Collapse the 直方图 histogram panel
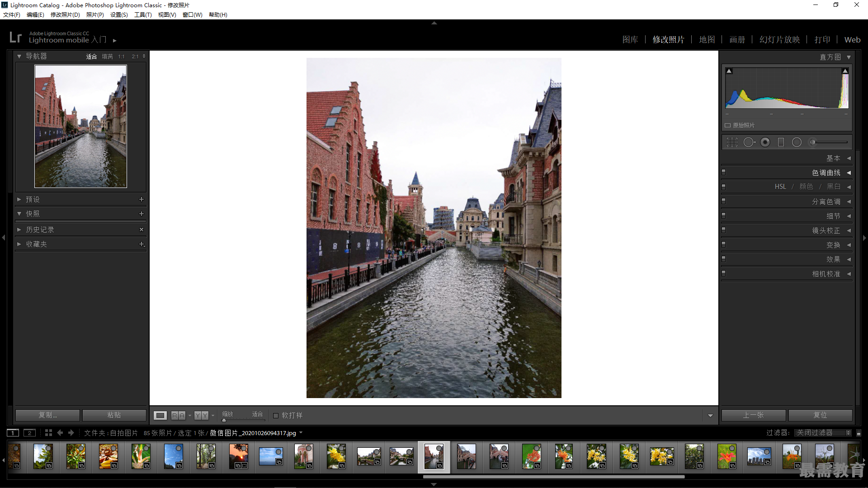The image size is (868, 488). click(x=849, y=57)
